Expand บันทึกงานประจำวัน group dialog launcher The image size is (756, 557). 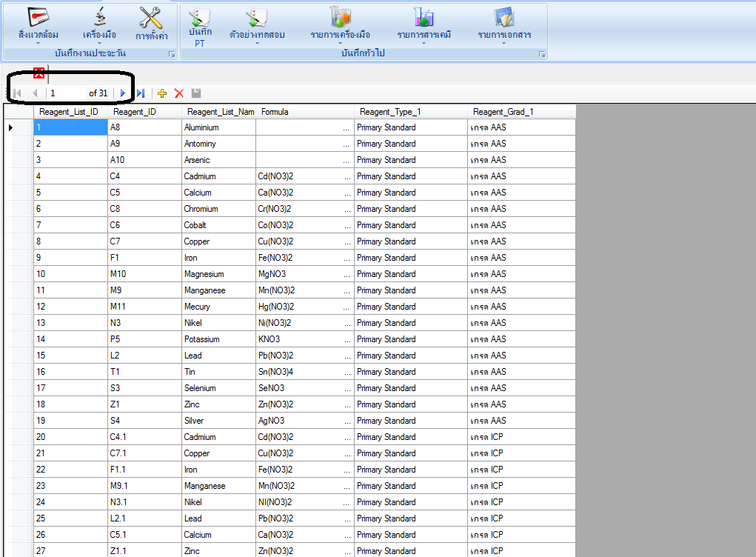click(172, 54)
